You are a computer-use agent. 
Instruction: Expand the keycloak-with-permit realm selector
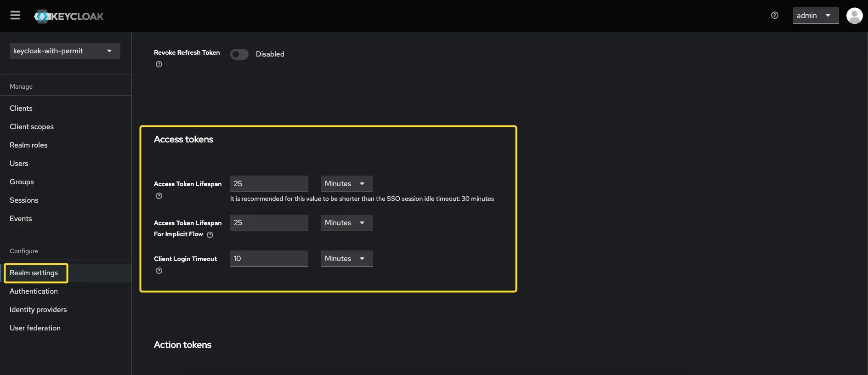pos(65,51)
